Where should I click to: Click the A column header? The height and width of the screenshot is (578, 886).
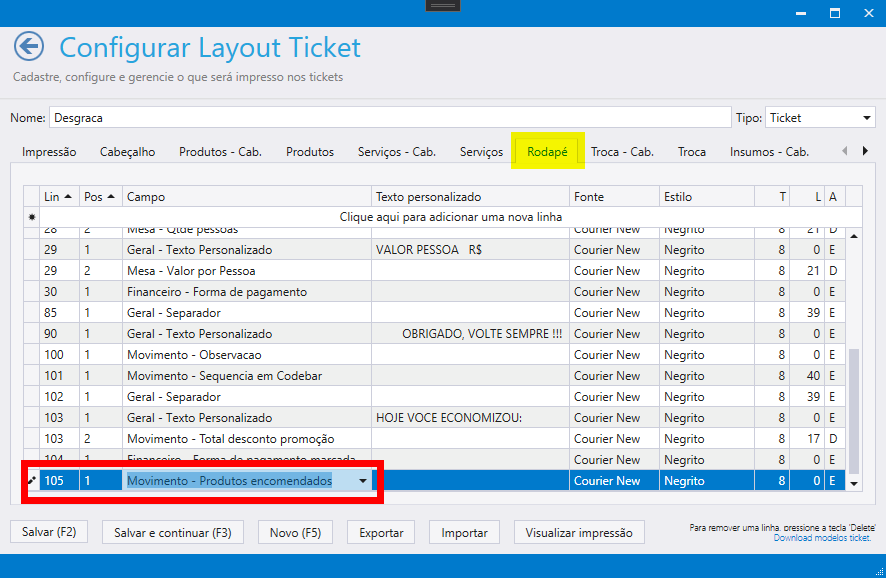pyautogui.click(x=835, y=197)
